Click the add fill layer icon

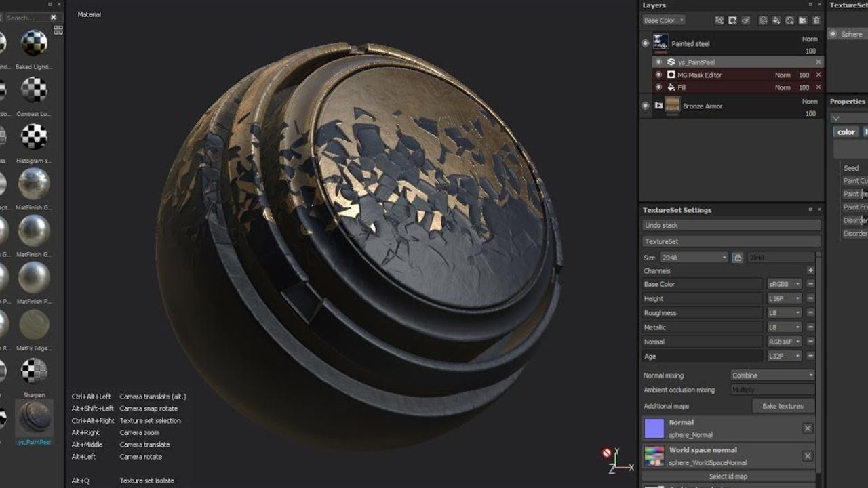776,20
